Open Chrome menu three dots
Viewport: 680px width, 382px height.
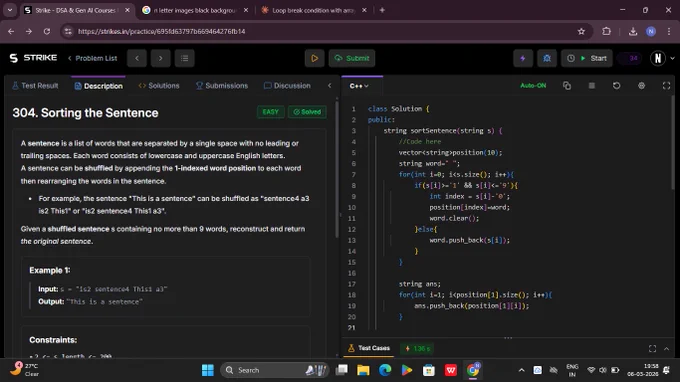click(669, 31)
